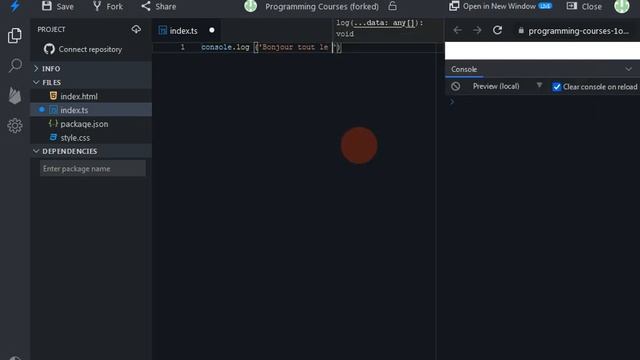
Task: Click the unsaved dot on index.ts tab
Action: tap(211, 30)
